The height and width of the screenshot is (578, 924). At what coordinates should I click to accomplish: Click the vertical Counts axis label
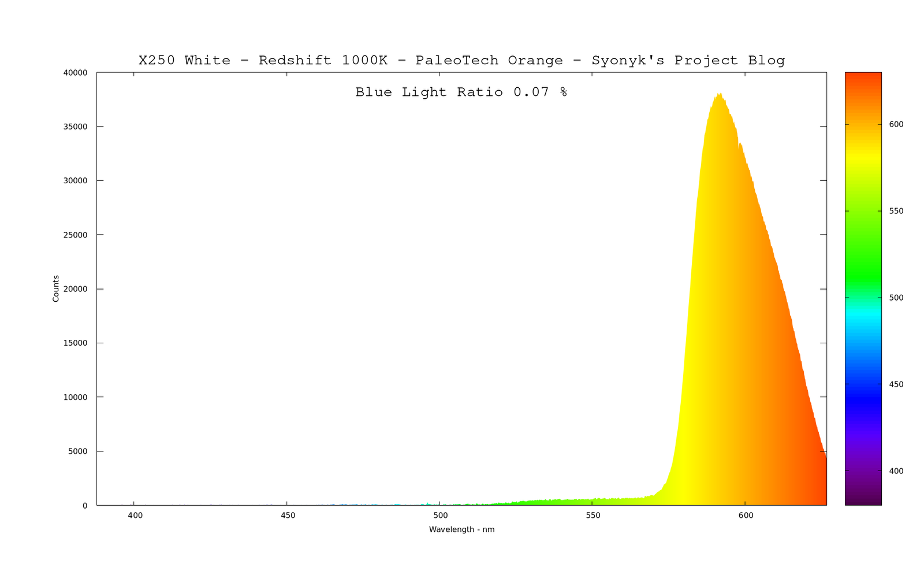click(56, 288)
